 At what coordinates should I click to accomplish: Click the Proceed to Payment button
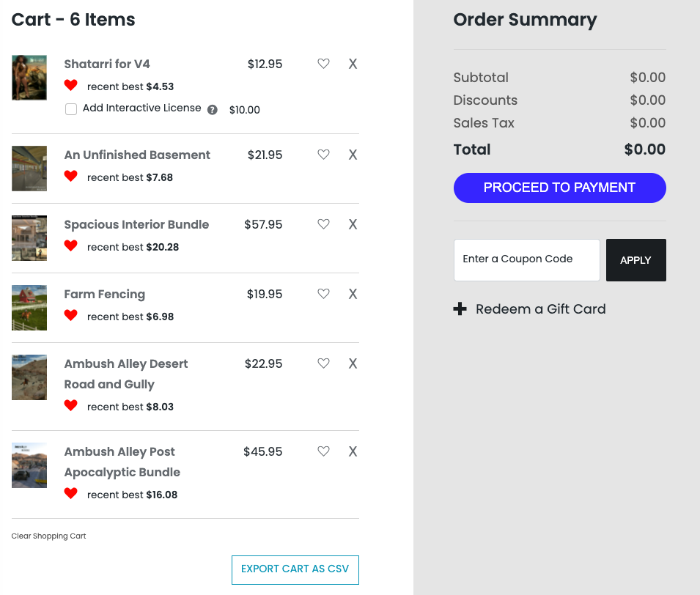pyautogui.click(x=559, y=188)
